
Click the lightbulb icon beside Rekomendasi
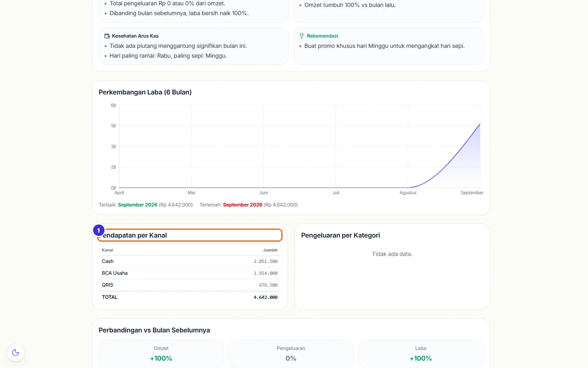302,36
